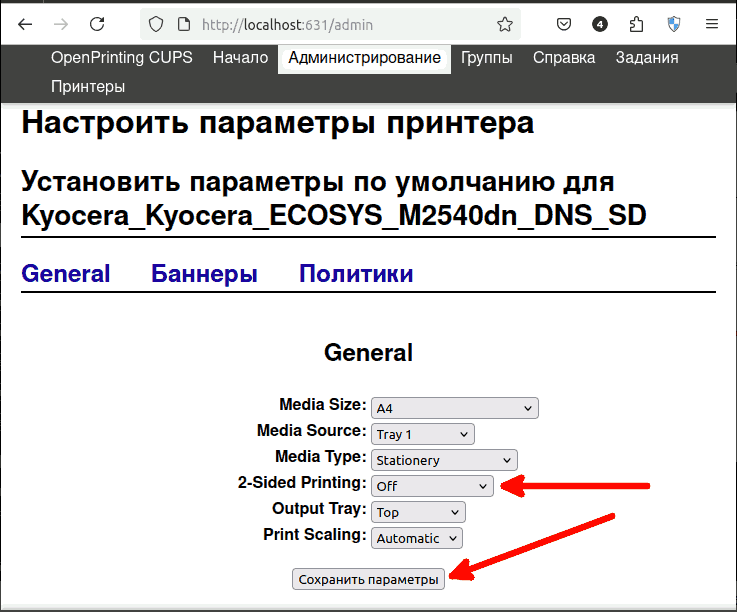Open the 2-Sided Printing dropdown set to Off
The width and height of the screenshot is (737, 612).
click(x=432, y=486)
